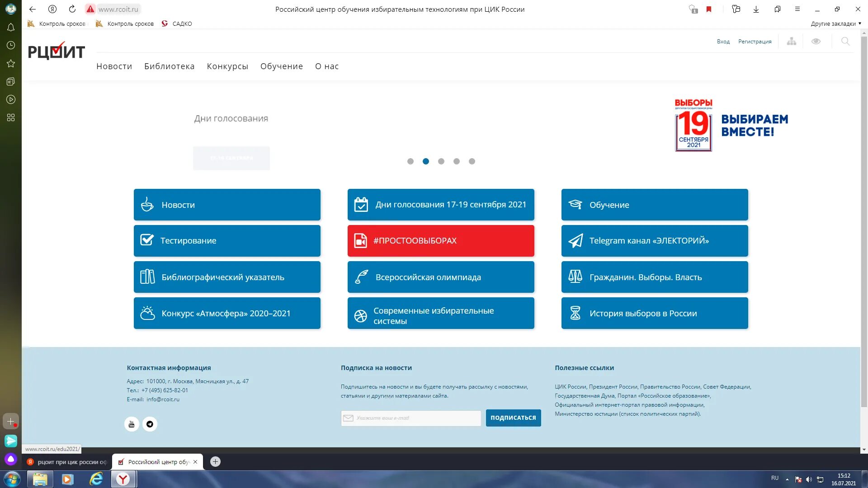Open the notifications bell in the sidebar
The width and height of the screenshot is (868, 488).
point(11,27)
